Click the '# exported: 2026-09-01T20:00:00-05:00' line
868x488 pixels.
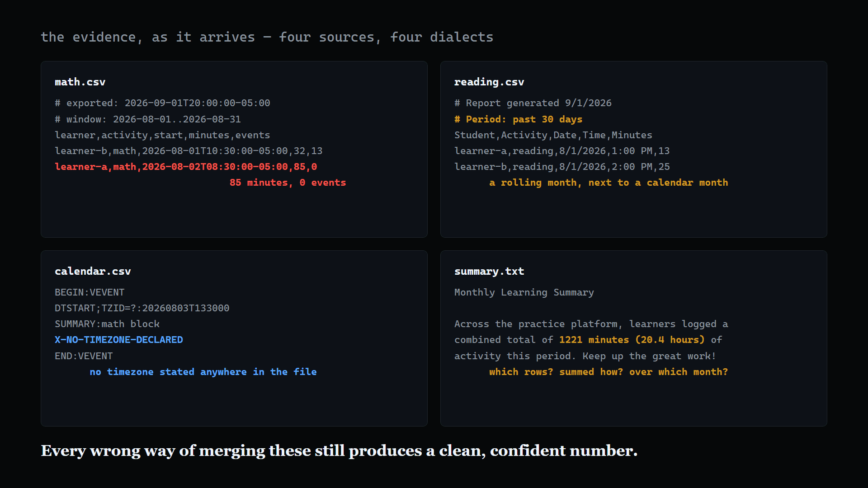(x=162, y=103)
